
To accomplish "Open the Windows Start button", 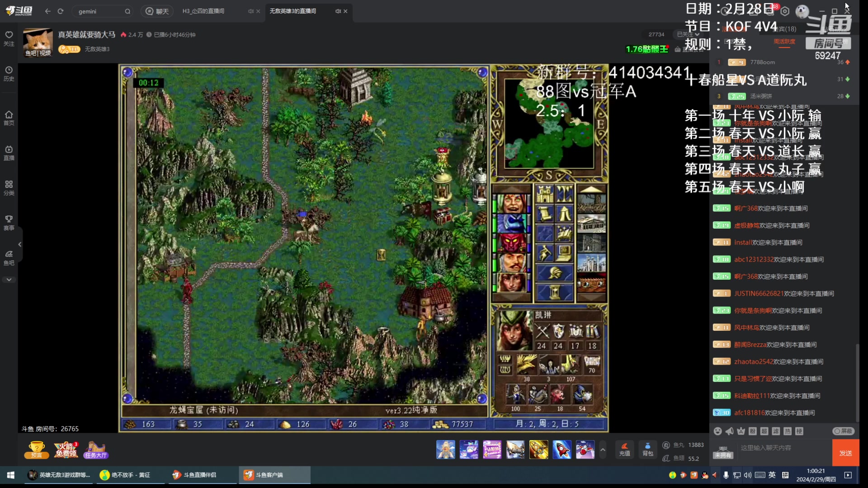I will pos(11,475).
